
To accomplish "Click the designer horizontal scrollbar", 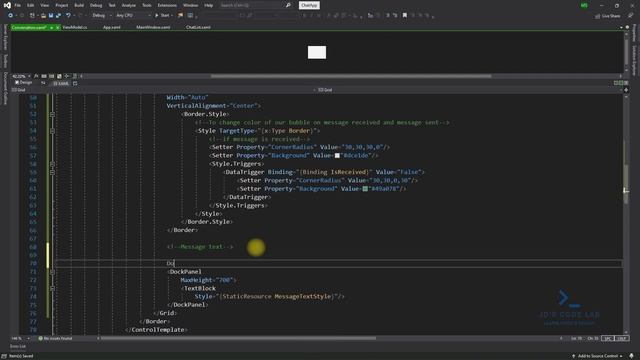I will (x=351, y=76).
